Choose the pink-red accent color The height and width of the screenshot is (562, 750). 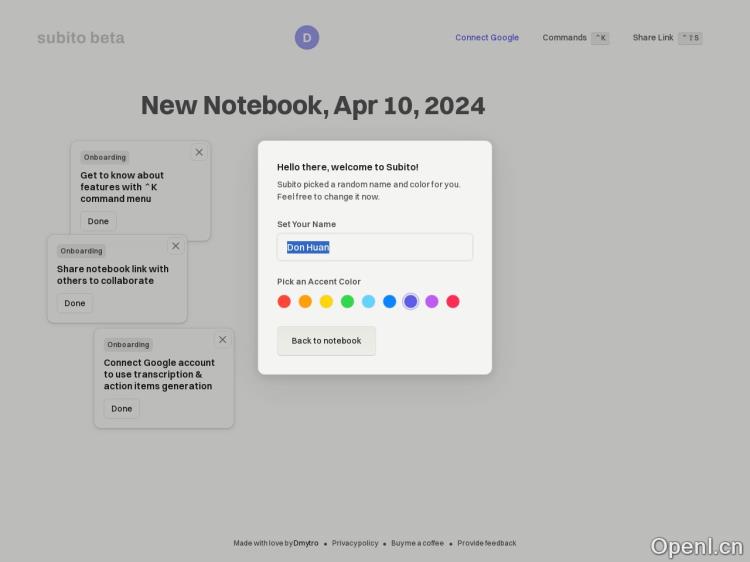[x=453, y=301]
